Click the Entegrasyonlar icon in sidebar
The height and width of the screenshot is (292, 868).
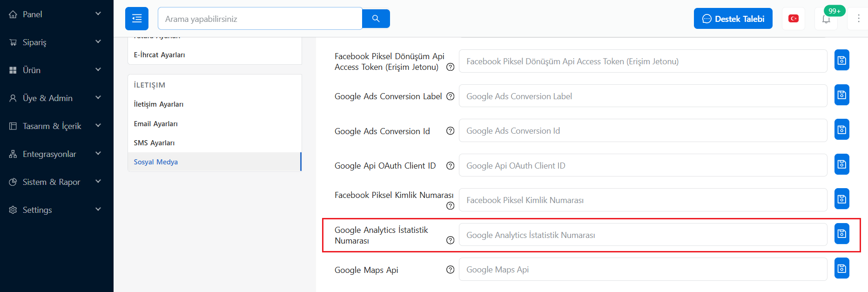tap(13, 154)
